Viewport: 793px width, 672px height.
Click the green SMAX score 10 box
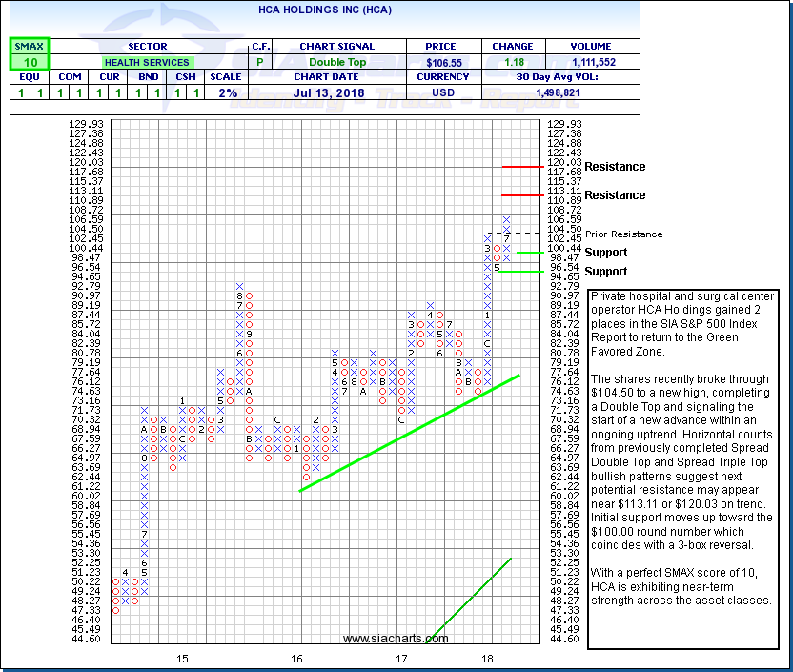click(x=29, y=62)
